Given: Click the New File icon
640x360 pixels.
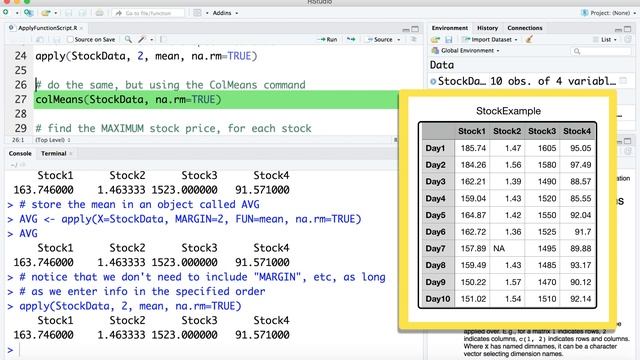Looking at the screenshot, I should click(6, 13).
